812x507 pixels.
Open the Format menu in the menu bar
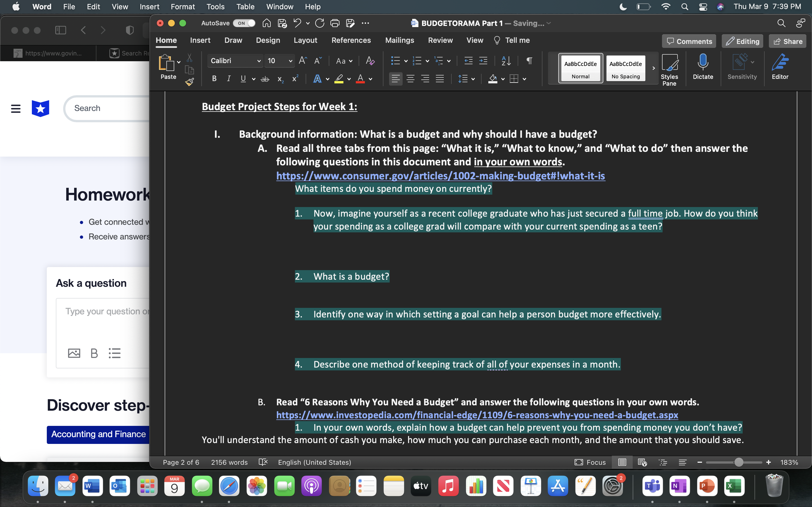tap(182, 6)
